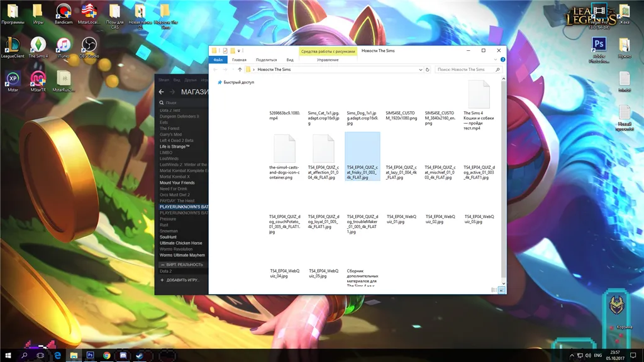644x362 pixels.
Task: Open the Управление picture tools tab
Action: pyautogui.click(x=328, y=60)
